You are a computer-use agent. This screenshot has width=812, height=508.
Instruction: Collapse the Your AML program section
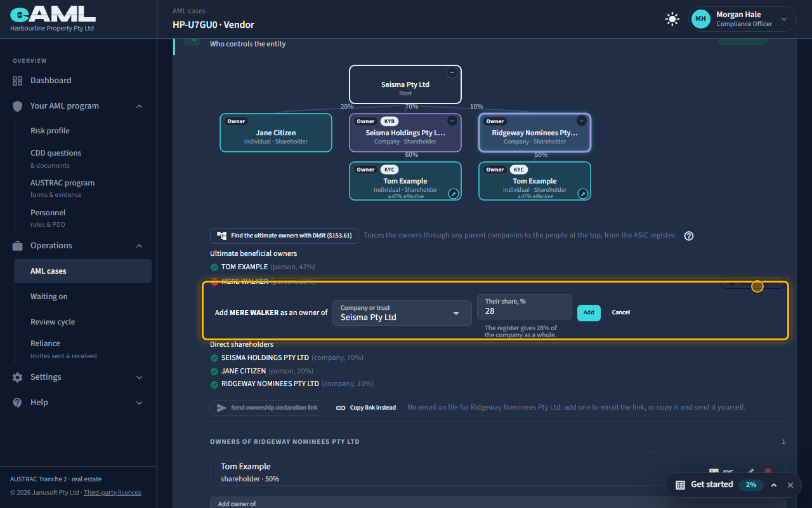(140, 106)
